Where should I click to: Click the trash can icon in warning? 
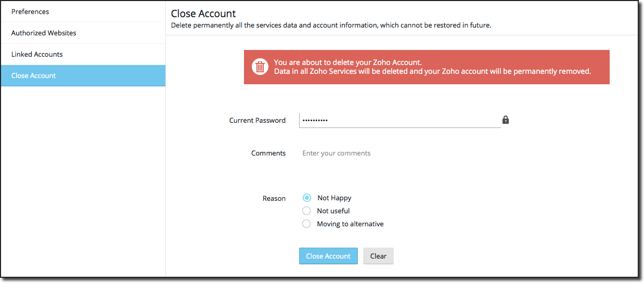(259, 67)
